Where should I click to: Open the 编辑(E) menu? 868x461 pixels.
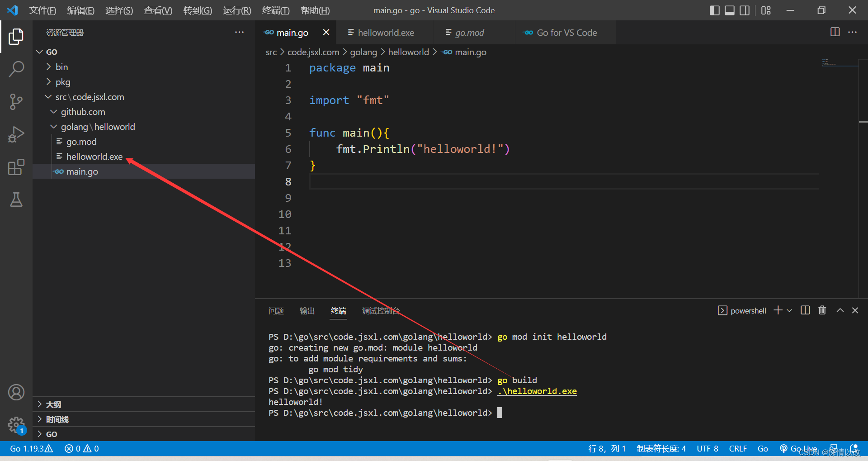[x=80, y=10]
